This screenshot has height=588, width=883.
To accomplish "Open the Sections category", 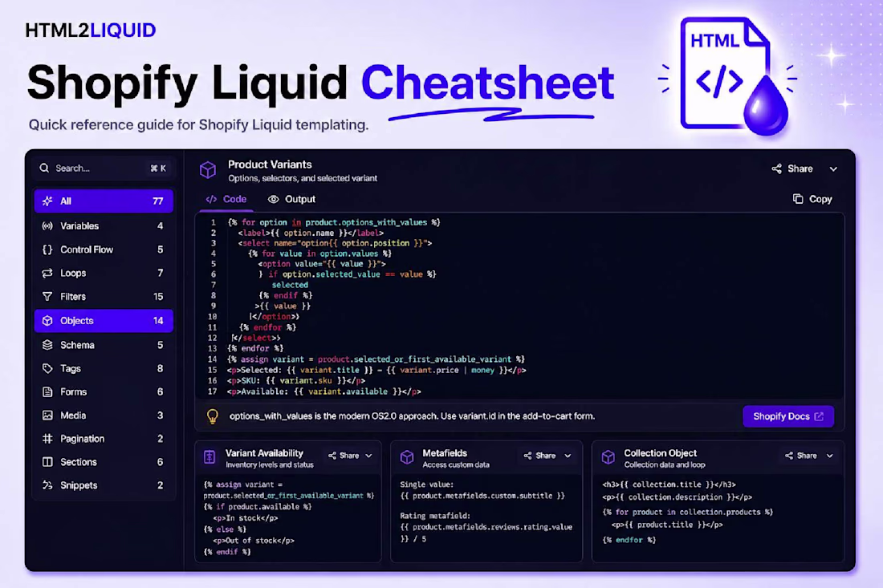I will (103, 462).
